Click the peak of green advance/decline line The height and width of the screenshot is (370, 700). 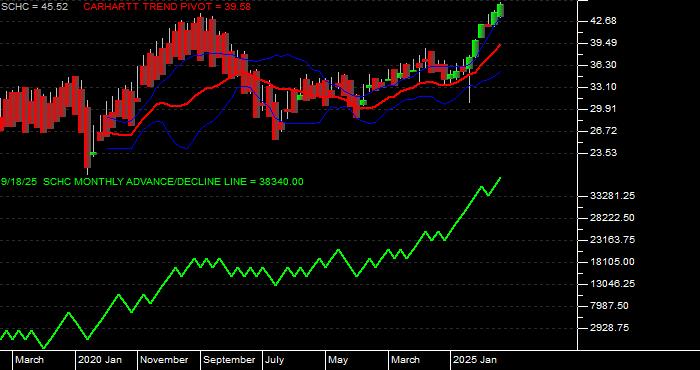pos(500,178)
